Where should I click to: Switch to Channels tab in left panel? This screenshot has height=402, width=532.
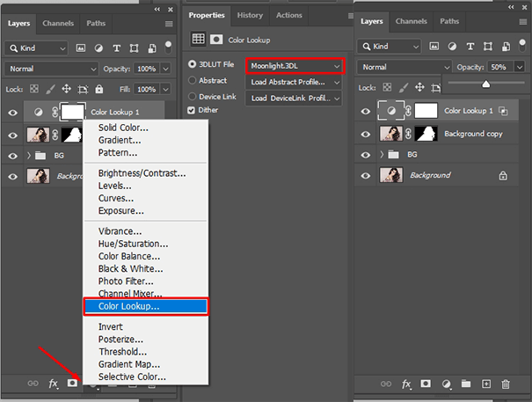tap(58, 24)
